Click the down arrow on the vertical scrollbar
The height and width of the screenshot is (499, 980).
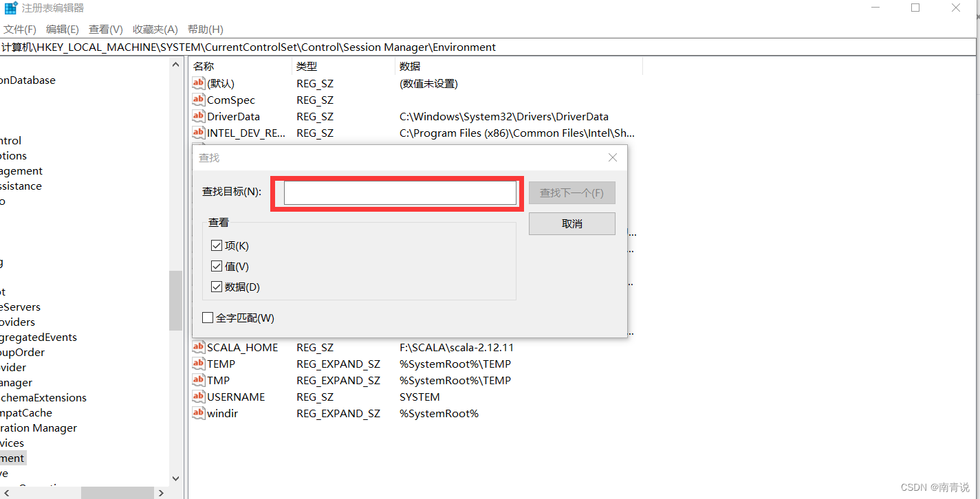click(x=175, y=479)
